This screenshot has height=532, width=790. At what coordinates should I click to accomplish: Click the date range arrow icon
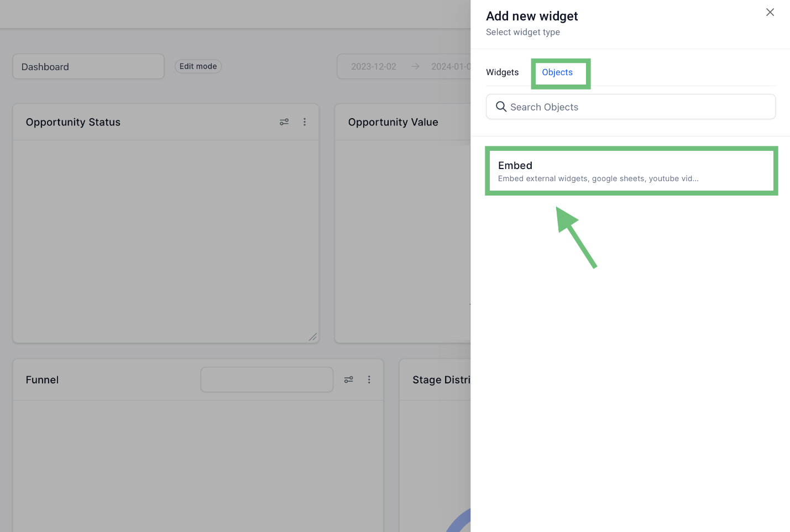pyautogui.click(x=415, y=66)
